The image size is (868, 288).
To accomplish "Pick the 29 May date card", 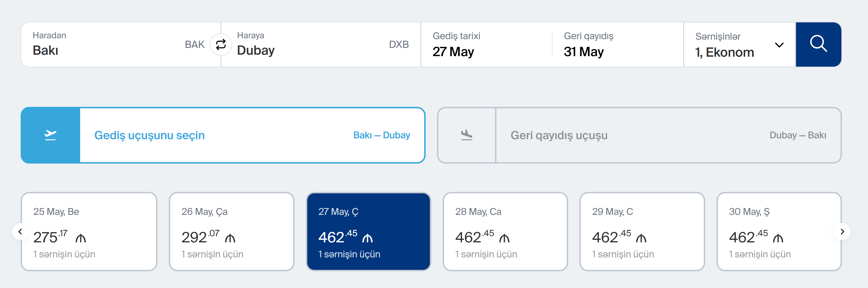I will pos(642,232).
